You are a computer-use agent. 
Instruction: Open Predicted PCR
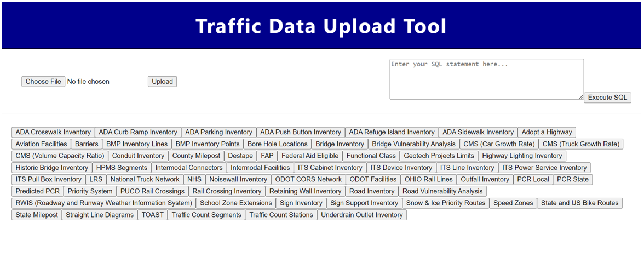click(37, 192)
